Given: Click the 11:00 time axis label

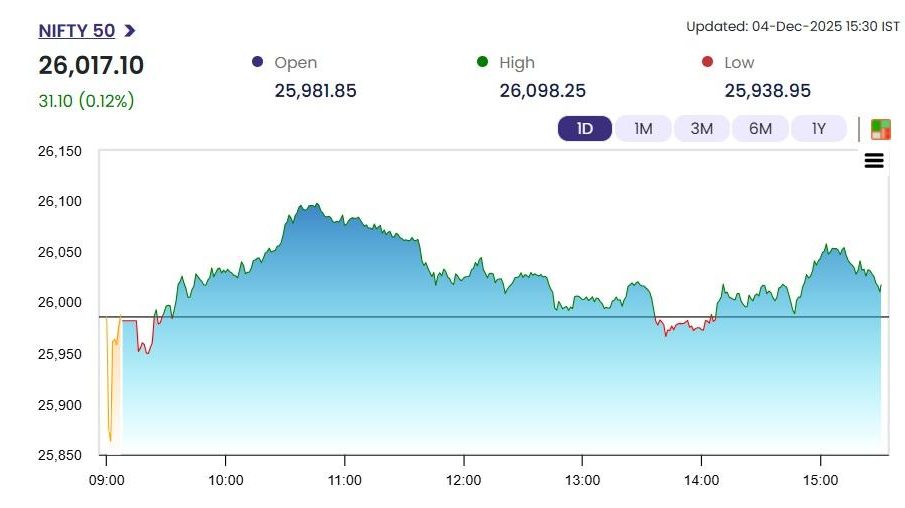Looking at the screenshot, I should point(344,480).
